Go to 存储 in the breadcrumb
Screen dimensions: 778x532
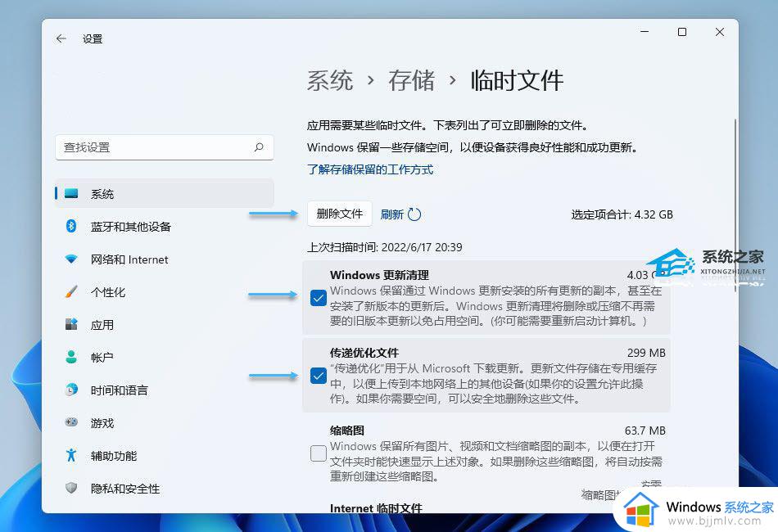pyautogui.click(x=411, y=80)
